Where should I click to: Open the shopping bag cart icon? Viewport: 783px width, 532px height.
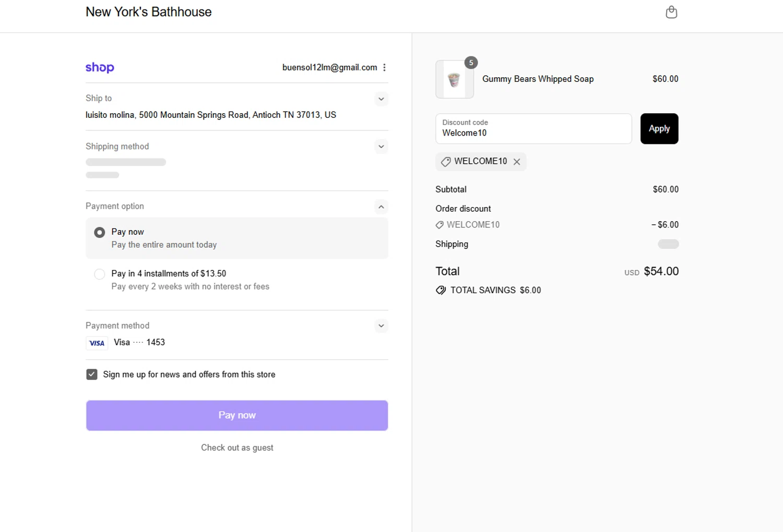(x=671, y=12)
